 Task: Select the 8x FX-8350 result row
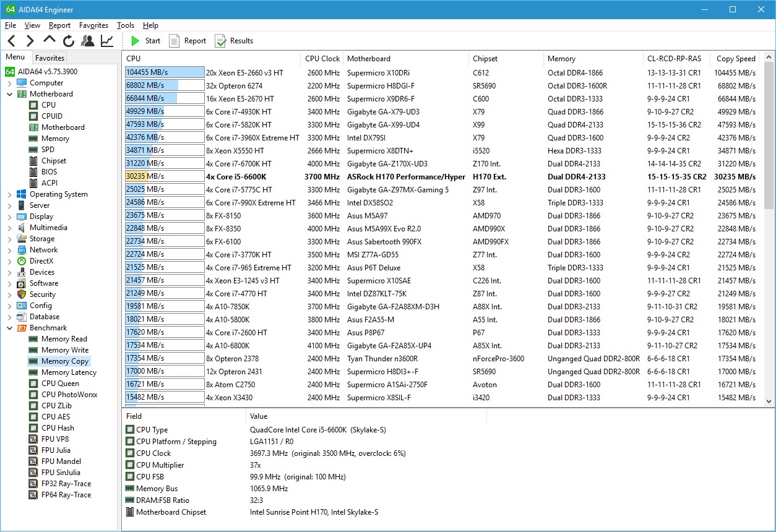[x=442, y=228]
